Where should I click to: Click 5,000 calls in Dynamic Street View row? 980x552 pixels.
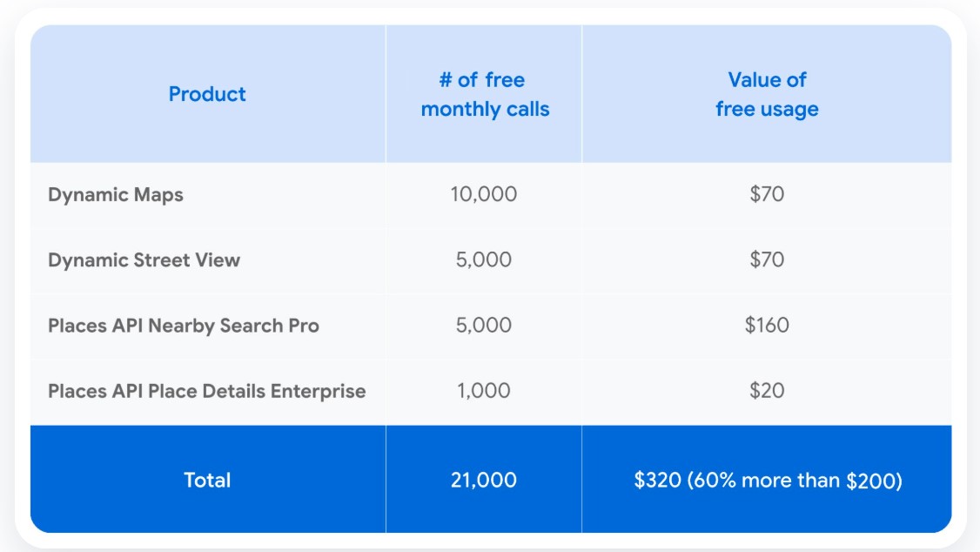pyautogui.click(x=484, y=259)
